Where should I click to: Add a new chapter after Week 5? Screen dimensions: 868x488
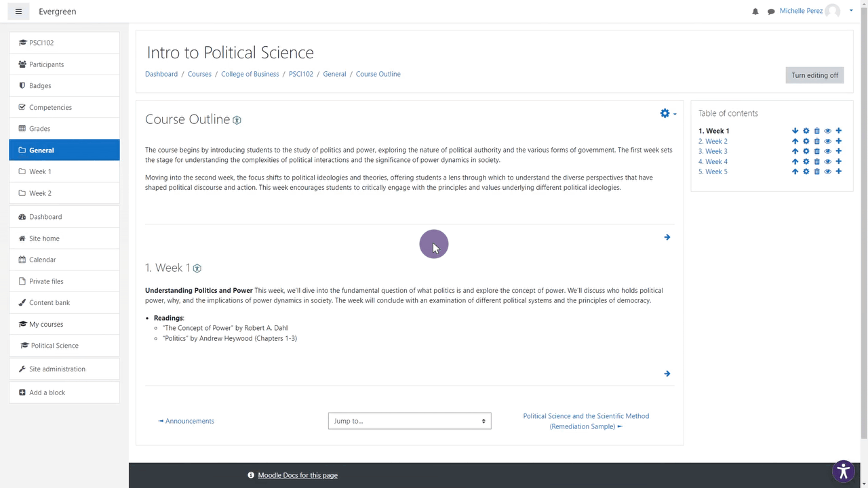pyautogui.click(x=838, y=172)
